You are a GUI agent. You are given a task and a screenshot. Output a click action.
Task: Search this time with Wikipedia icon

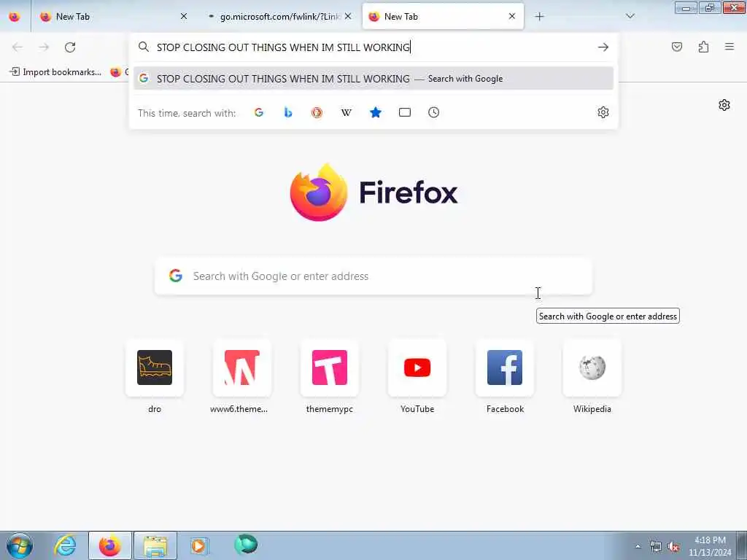click(x=347, y=112)
